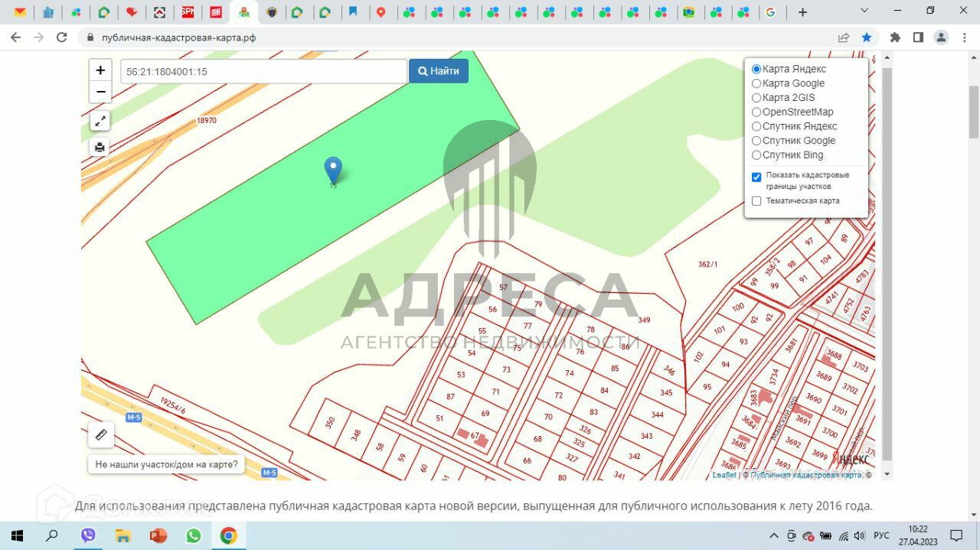The height and width of the screenshot is (550, 980).
Task: Open Viber from the taskbar
Action: [x=88, y=535]
